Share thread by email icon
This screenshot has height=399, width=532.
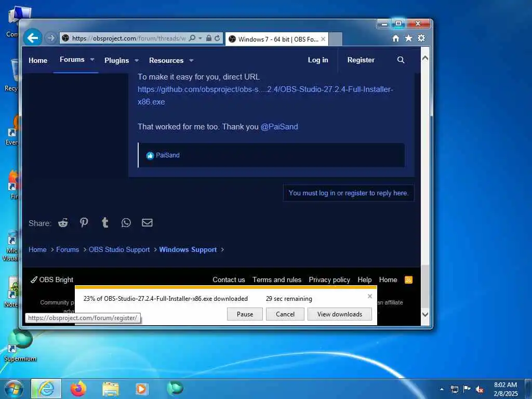(x=147, y=222)
